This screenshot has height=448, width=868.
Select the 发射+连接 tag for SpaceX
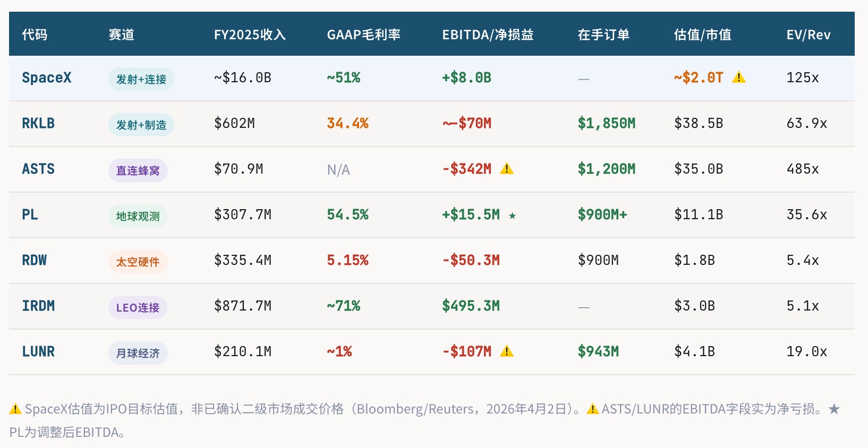click(x=141, y=79)
